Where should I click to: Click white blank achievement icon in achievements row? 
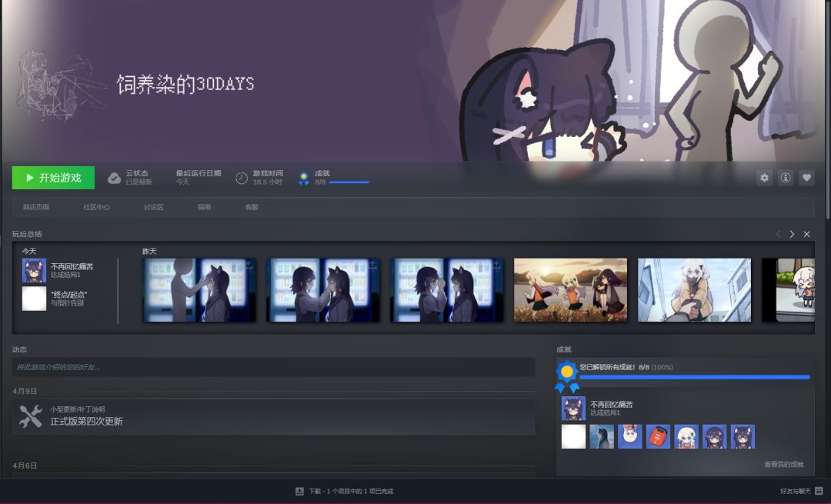(573, 437)
